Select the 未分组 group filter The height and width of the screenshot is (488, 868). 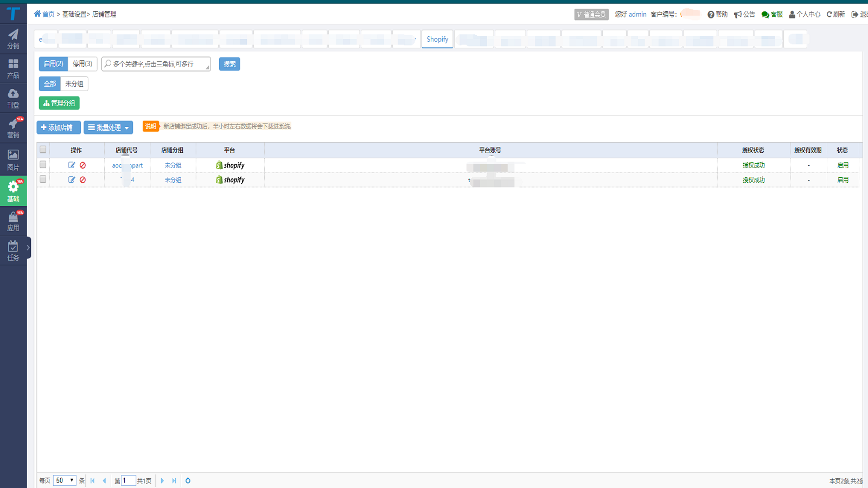coord(74,84)
